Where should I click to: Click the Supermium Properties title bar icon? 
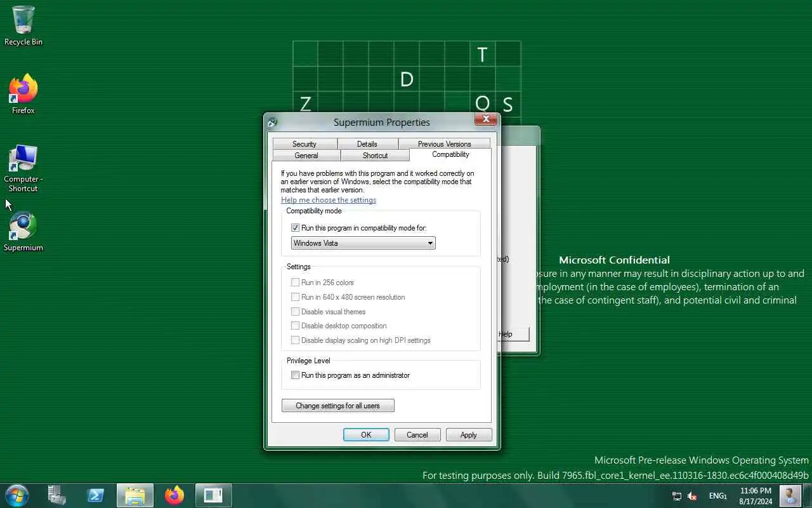coord(272,123)
